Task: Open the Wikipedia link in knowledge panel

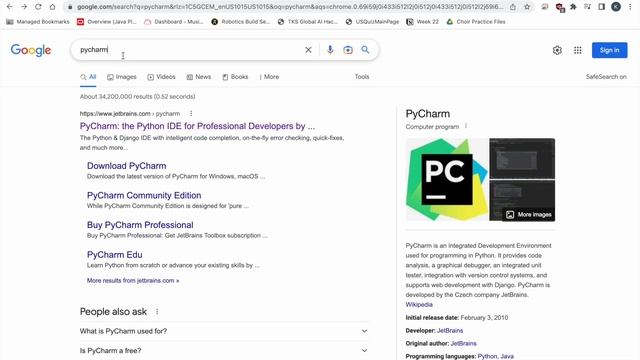Action: (x=419, y=304)
